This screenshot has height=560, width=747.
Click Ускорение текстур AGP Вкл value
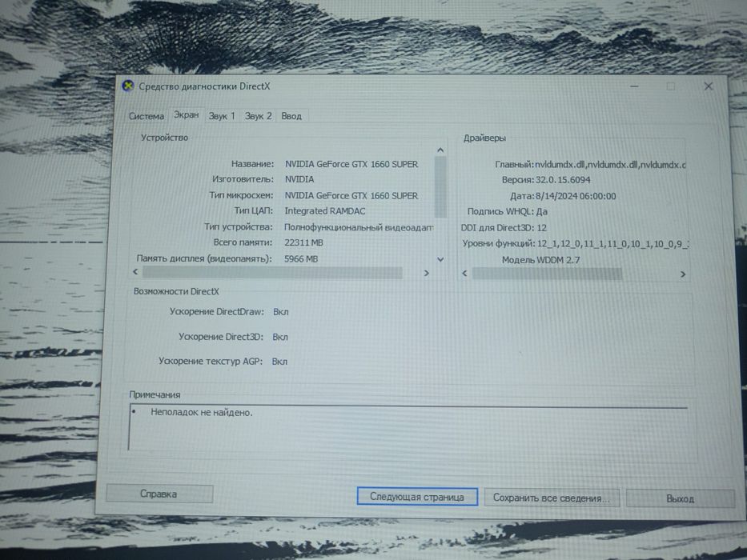click(x=279, y=362)
